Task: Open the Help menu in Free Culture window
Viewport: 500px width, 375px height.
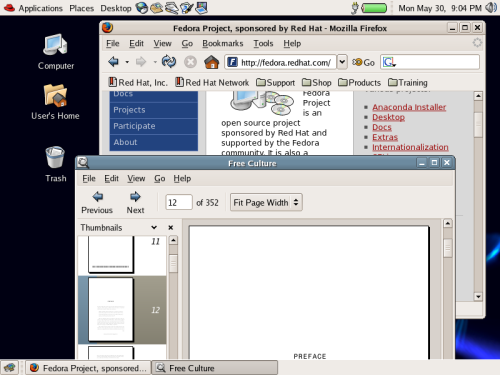Action: (x=182, y=178)
